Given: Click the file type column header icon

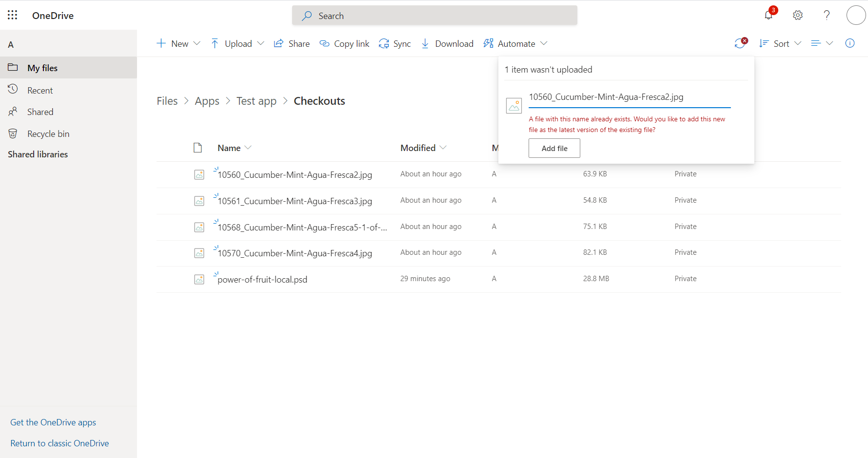Looking at the screenshot, I should point(197,148).
